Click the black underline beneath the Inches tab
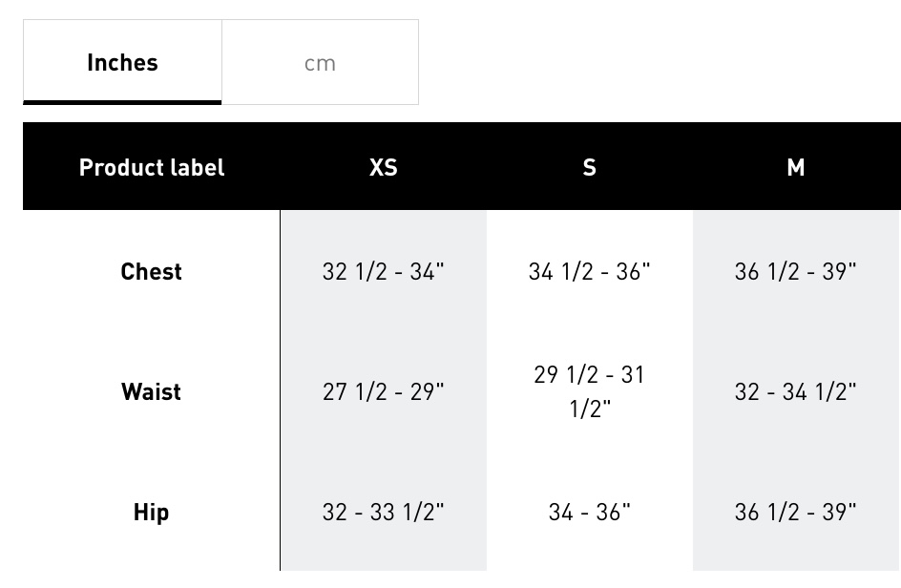Screen dimensions: 901x588 [x=122, y=103]
